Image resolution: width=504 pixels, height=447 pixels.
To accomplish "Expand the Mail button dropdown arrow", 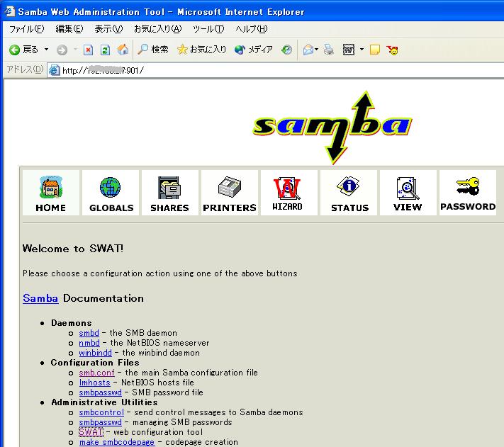I will 317,50.
